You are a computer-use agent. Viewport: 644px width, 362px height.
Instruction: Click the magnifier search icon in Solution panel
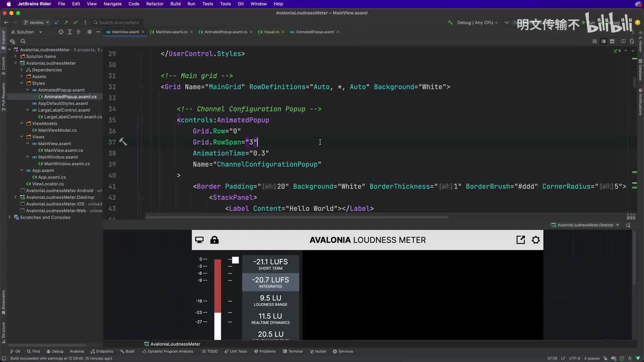point(23,42)
